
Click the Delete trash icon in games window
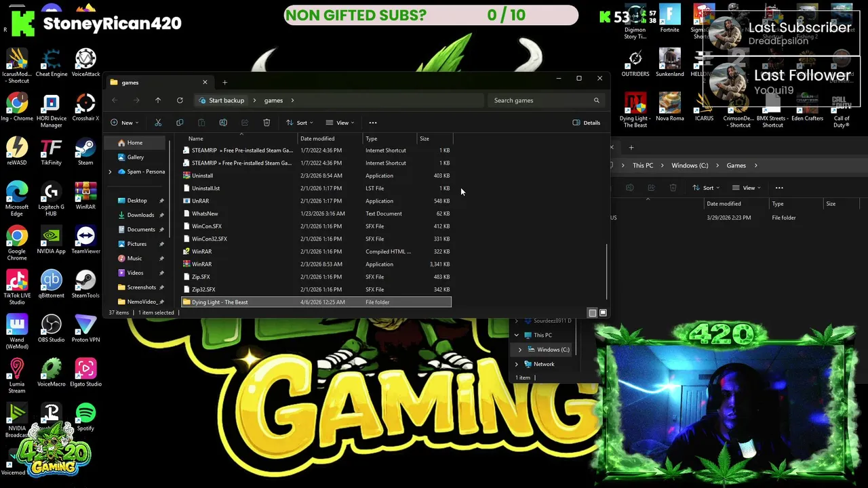click(x=267, y=123)
